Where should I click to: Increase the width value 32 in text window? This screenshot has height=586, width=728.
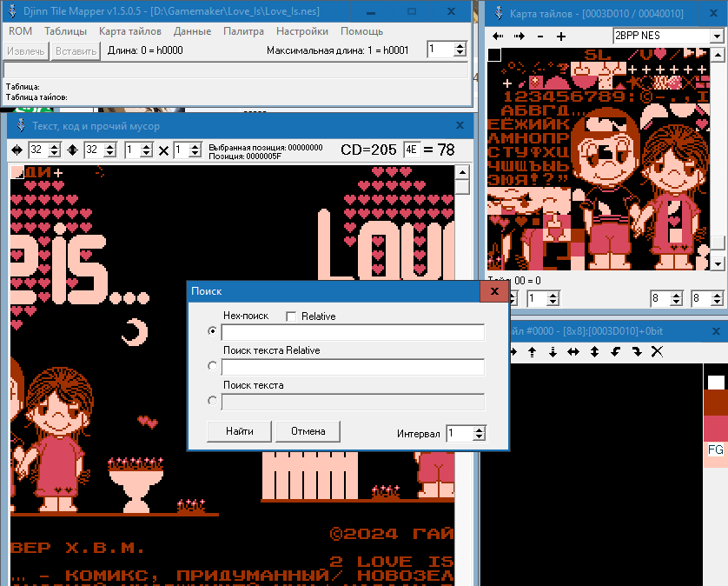point(55,147)
